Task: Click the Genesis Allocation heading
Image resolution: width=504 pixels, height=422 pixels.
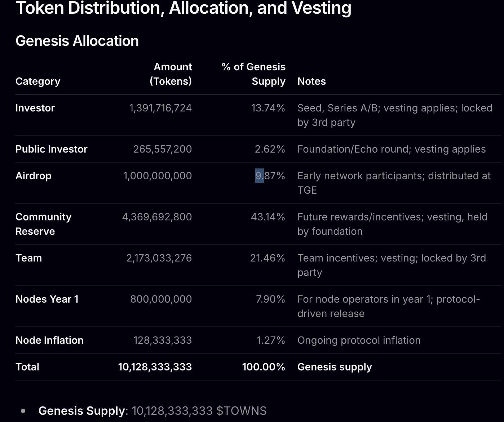Action: coord(77,41)
